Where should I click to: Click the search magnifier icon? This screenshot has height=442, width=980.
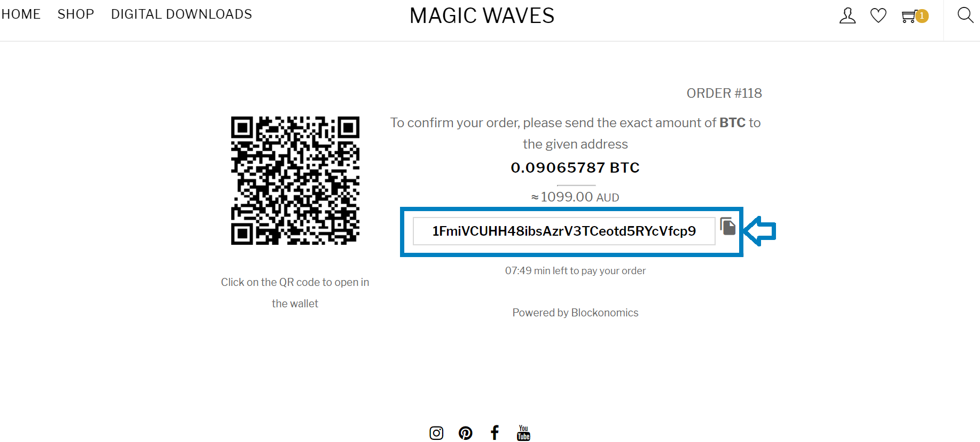[x=965, y=15]
